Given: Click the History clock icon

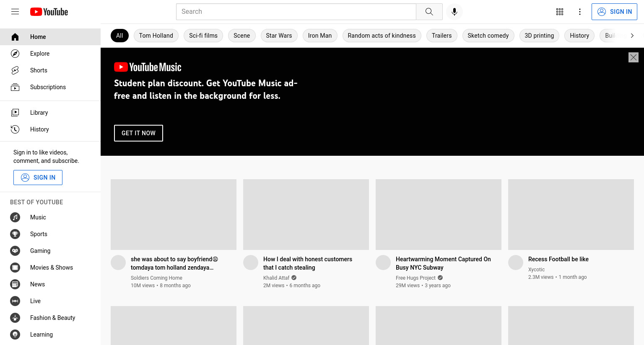Looking at the screenshot, I should coord(15,129).
